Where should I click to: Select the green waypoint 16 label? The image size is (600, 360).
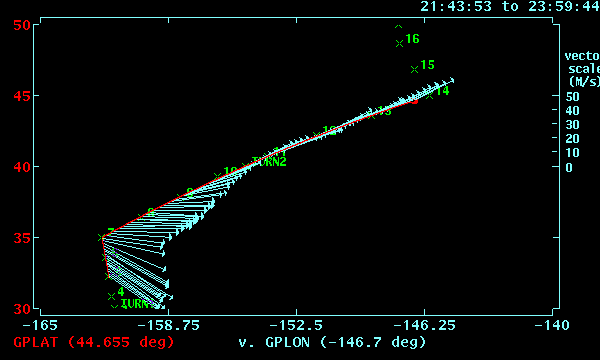point(412,39)
